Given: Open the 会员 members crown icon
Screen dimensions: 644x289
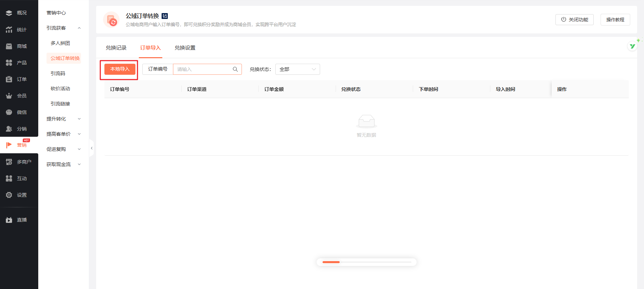Looking at the screenshot, I should (9, 96).
